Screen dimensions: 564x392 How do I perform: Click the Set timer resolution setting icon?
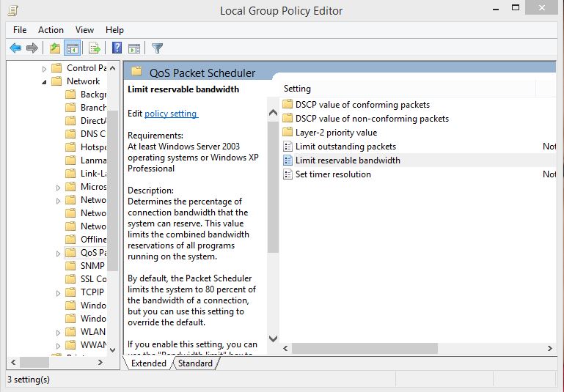pos(288,174)
